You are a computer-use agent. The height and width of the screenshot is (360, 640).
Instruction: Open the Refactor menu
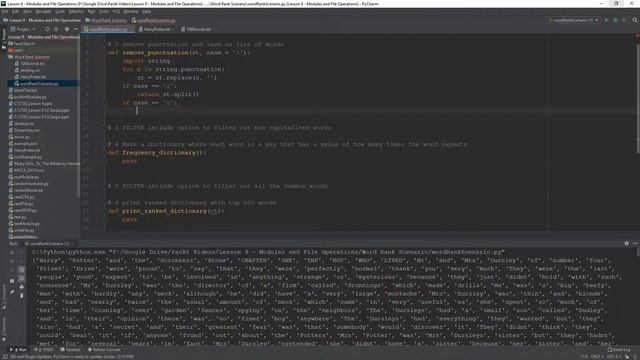pyautogui.click(x=76, y=11)
